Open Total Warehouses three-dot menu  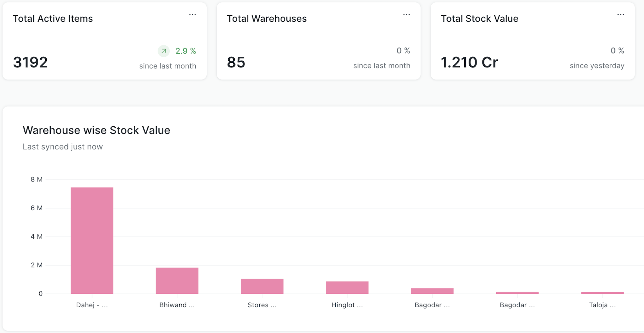pyautogui.click(x=406, y=15)
